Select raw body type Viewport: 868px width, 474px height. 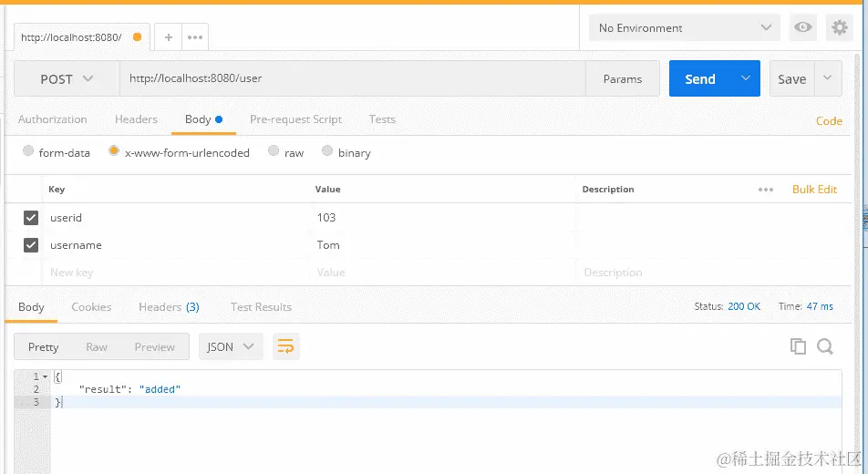[x=273, y=150]
